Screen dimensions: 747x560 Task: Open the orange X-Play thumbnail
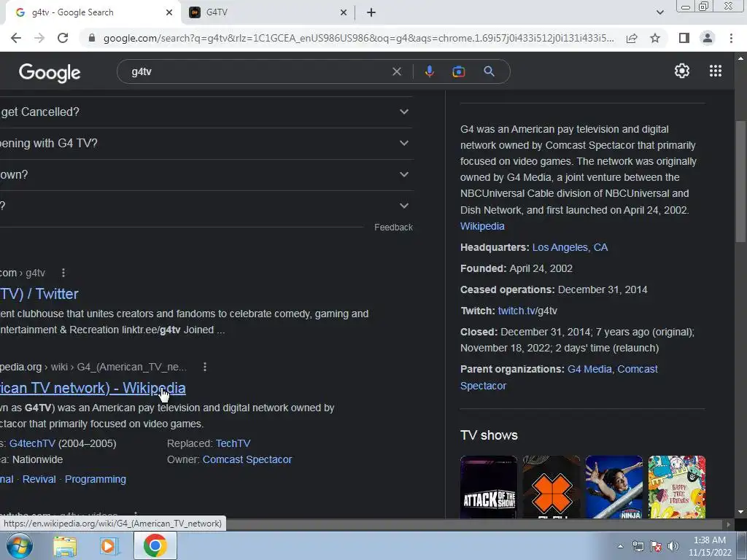(x=551, y=486)
